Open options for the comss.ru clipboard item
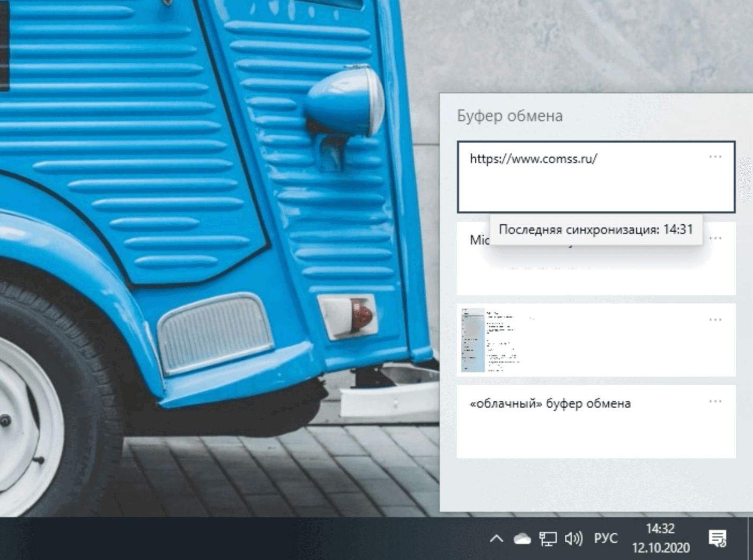753x560 pixels. (715, 157)
